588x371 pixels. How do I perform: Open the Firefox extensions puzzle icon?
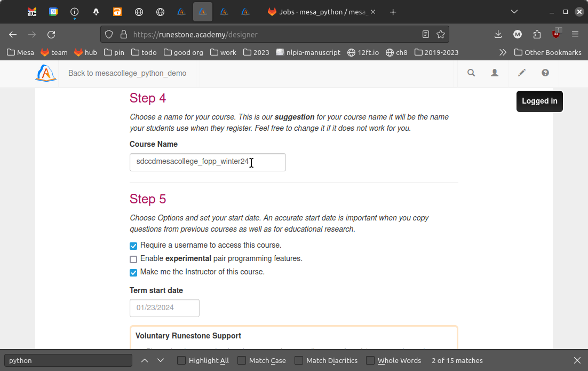click(x=537, y=34)
